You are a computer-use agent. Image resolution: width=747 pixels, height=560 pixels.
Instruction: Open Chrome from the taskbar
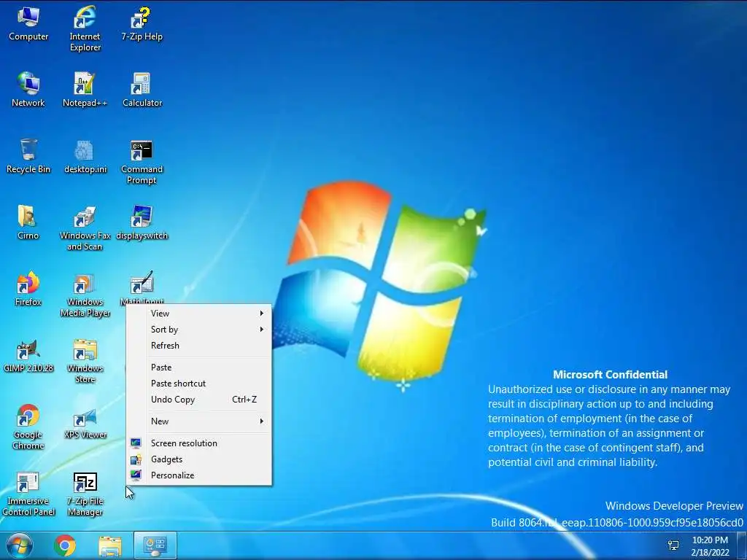pos(64,545)
